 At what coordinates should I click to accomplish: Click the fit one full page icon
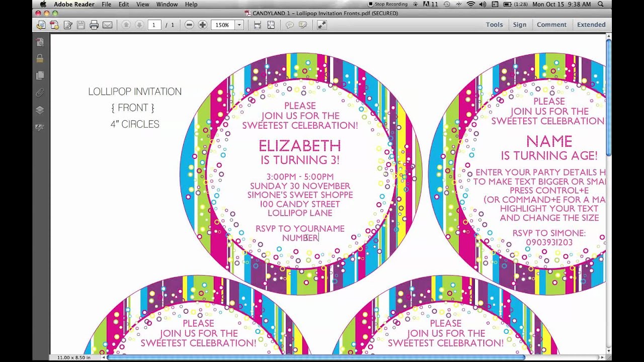coord(271,25)
